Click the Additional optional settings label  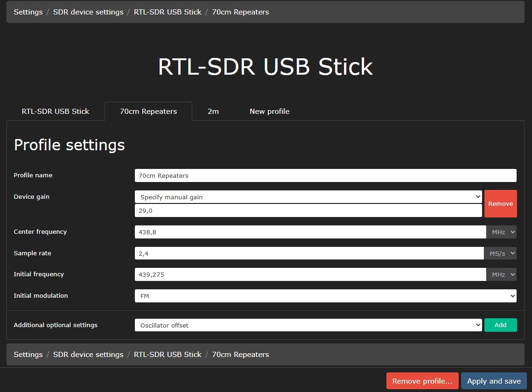pos(56,325)
